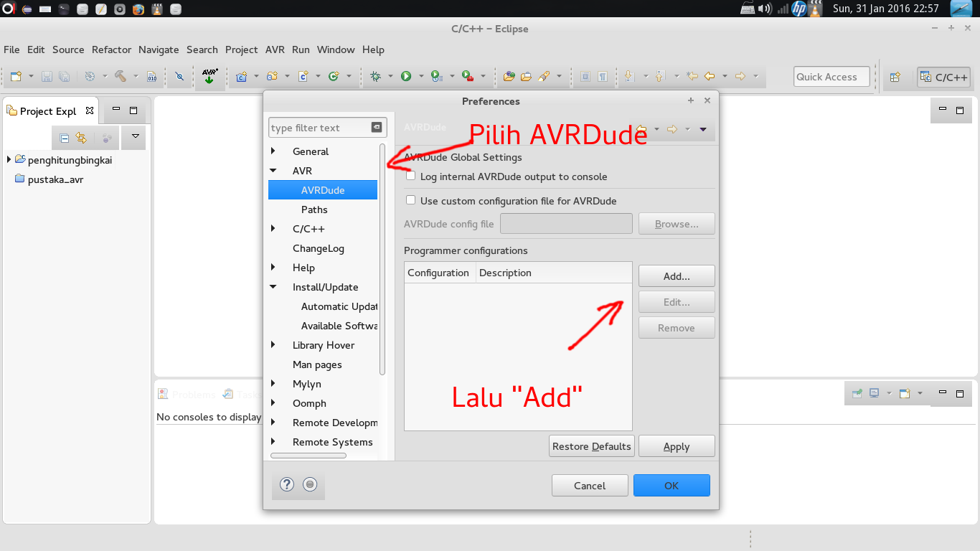980x551 pixels.
Task: Expand the Library Hover node
Action: pyautogui.click(x=273, y=345)
